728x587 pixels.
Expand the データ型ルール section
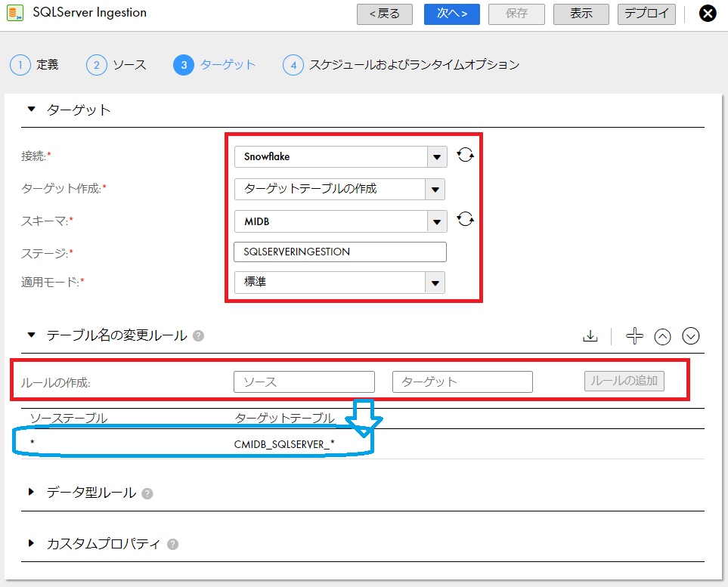pyautogui.click(x=31, y=492)
